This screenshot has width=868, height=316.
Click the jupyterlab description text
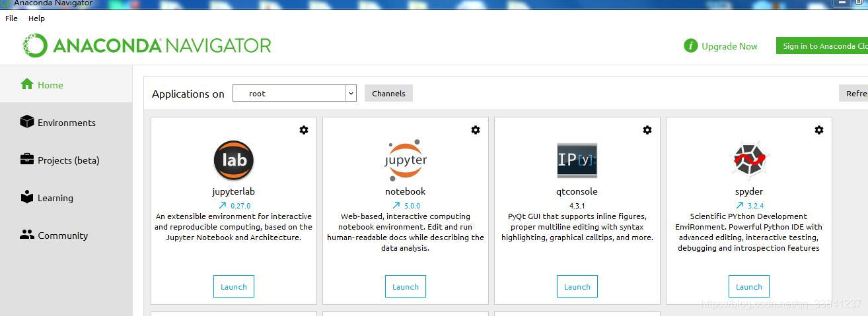[x=234, y=227]
